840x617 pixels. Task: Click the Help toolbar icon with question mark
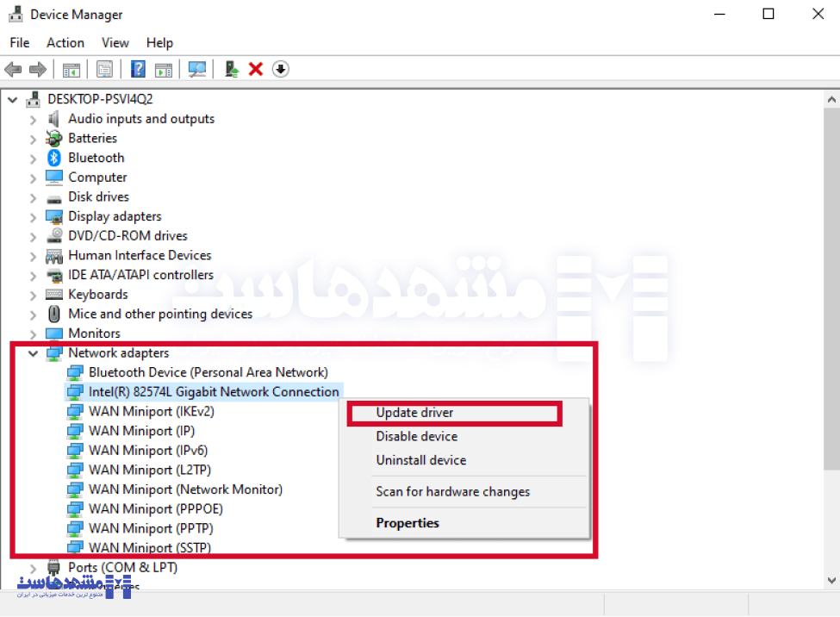click(x=138, y=69)
